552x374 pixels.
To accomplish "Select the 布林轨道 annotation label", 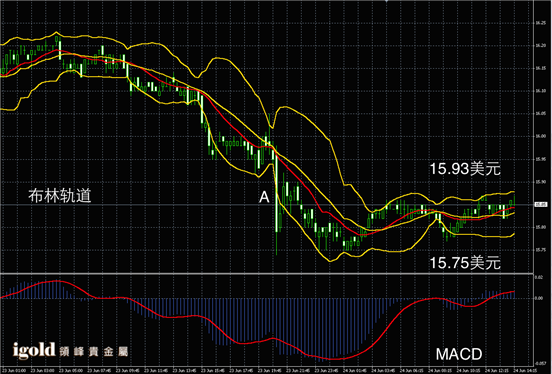I will (60, 195).
